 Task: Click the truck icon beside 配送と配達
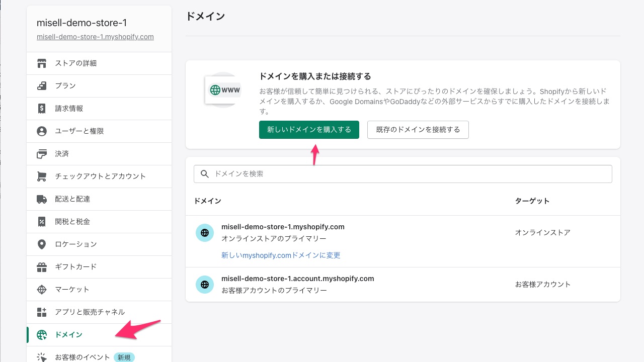click(x=42, y=199)
